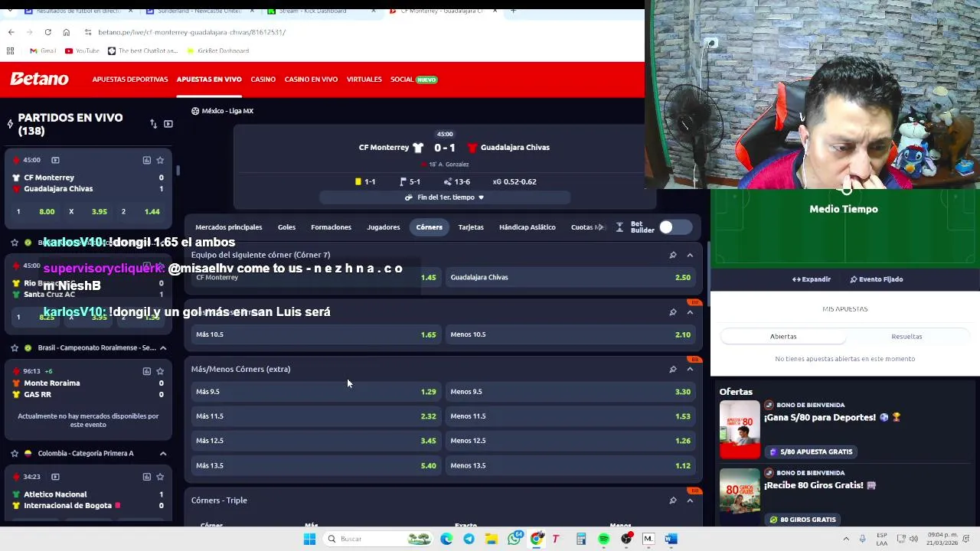Toggle live streaming filter in Partidos en Vivo
The height and width of the screenshot is (551, 980).
tap(168, 124)
